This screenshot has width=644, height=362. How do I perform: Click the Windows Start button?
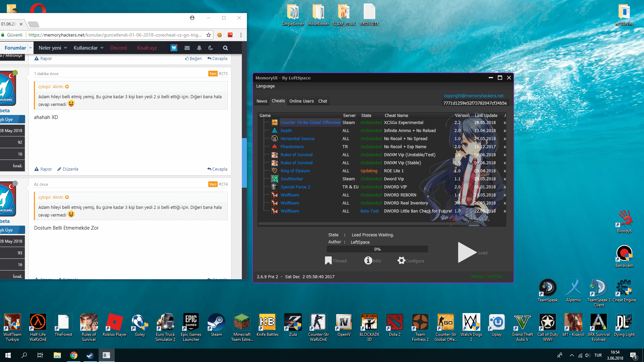click(8, 355)
